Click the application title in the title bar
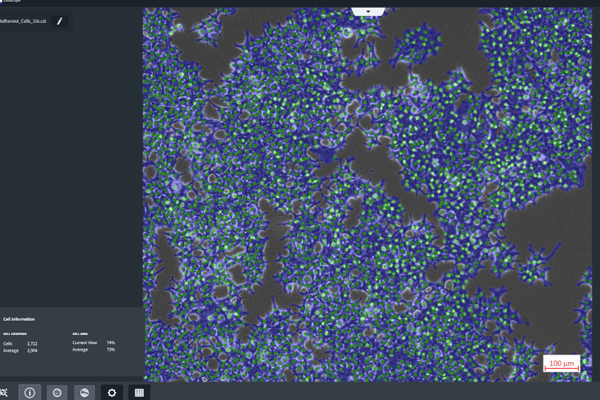Screen dimensions: 600x400 10,2
